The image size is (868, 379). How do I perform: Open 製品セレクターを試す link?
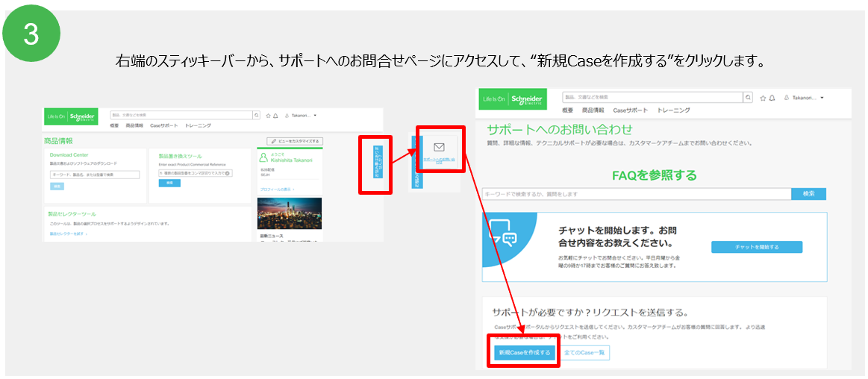68,234
